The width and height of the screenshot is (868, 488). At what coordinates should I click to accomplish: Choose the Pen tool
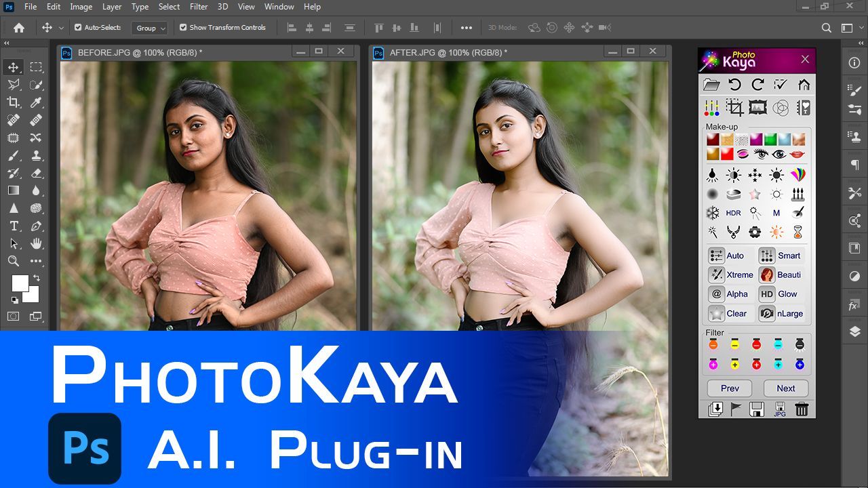pos(36,226)
